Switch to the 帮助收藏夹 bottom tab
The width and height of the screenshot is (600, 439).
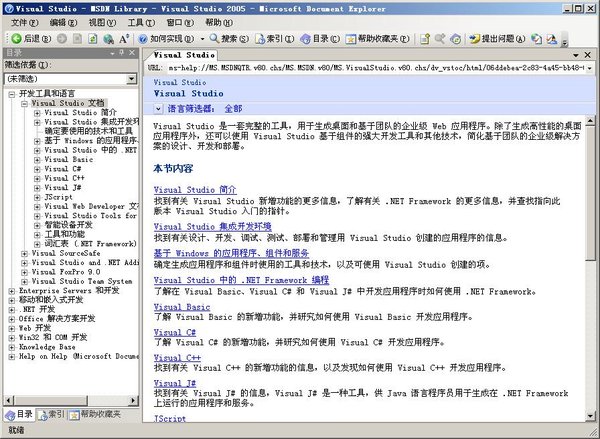click(x=96, y=415)
